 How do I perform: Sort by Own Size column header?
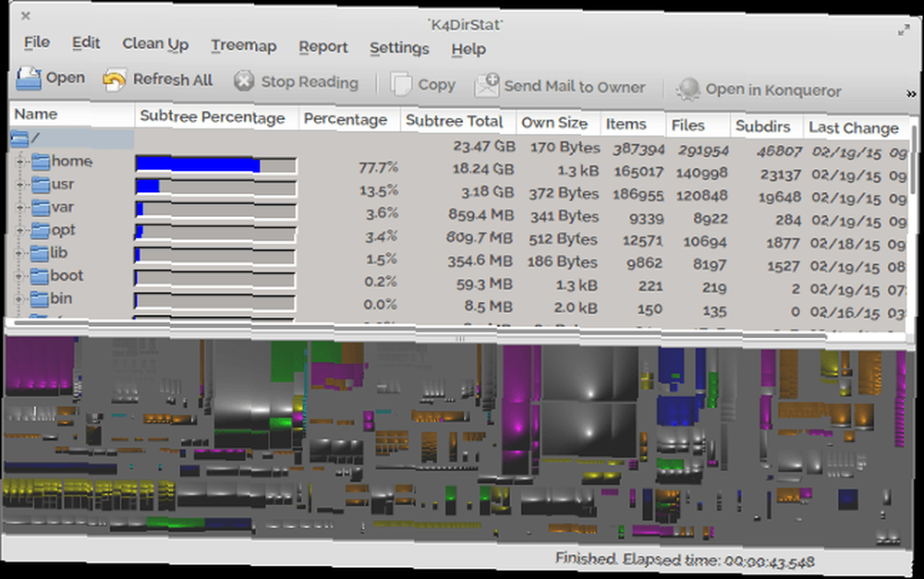[558, 123]
